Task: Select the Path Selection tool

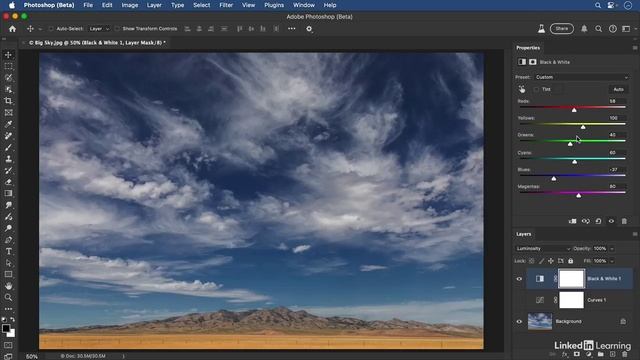Action: (8, 263)
